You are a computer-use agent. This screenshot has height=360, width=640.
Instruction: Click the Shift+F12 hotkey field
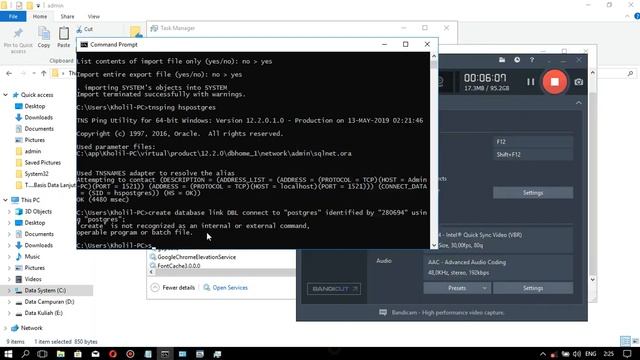pos(533,155)
